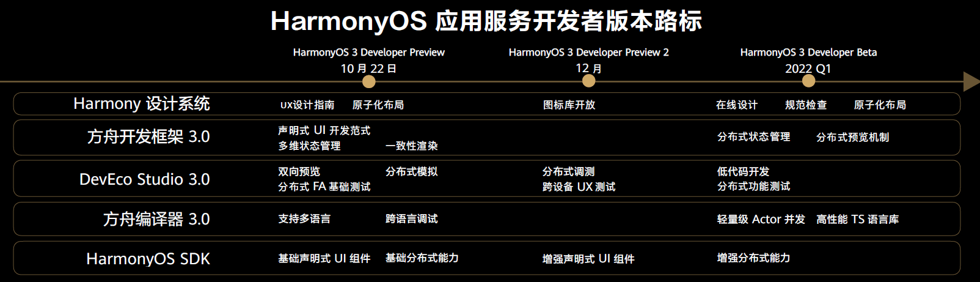Click the 方舟编译器 3.0 row label

pos(156,219)
